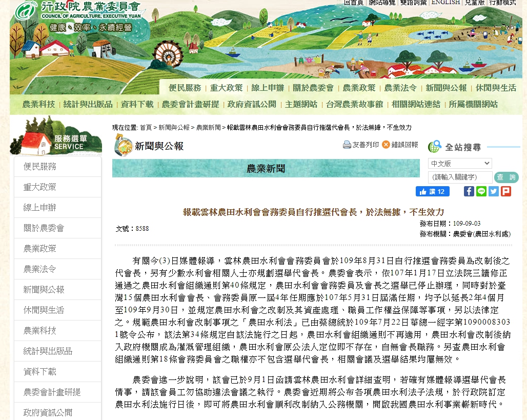Select 關於農委會 in sidebar service menu
Viewport: 527px width, 420px height.
point(57,228)
